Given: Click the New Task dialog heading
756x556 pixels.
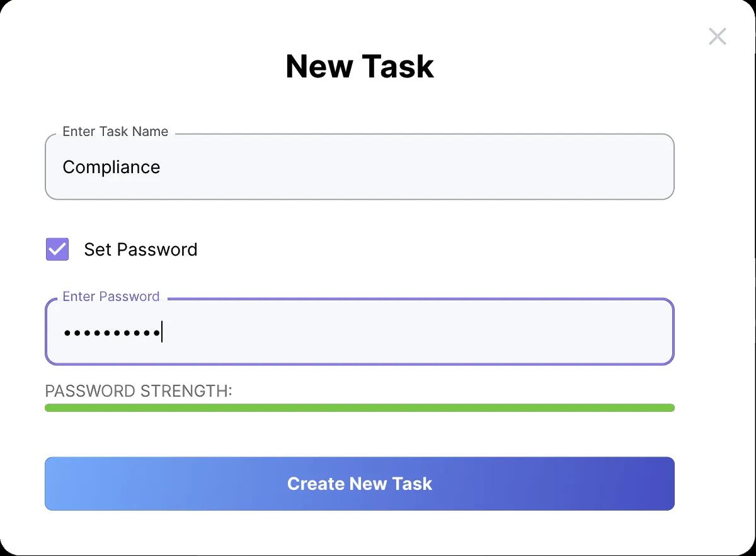Looking at the screenshot, I should 360,66.
